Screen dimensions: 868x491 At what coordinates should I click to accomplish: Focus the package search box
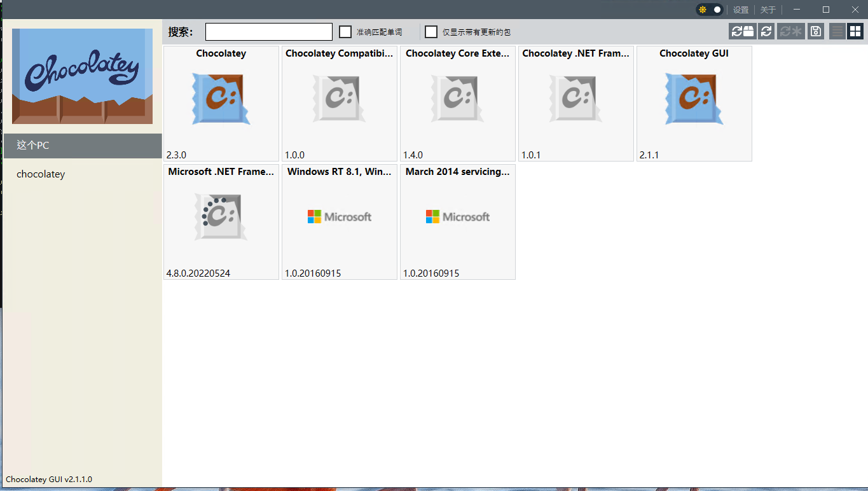[269, 32]
